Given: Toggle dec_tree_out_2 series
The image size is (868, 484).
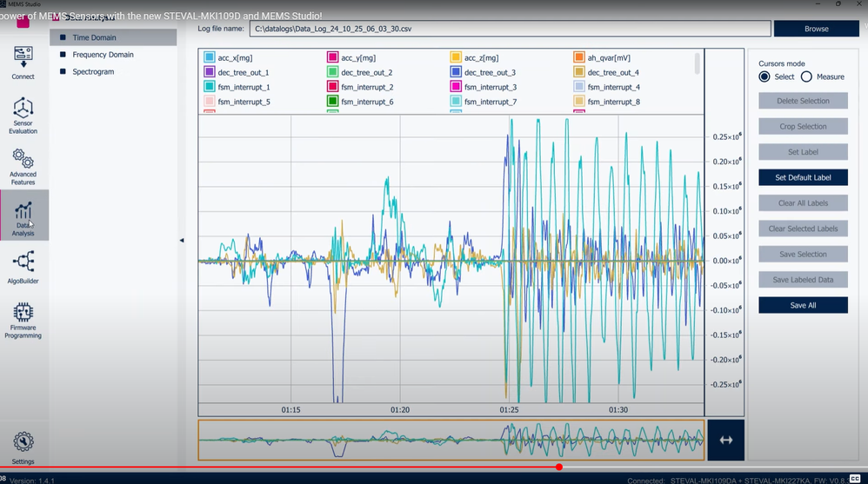Looking at the screenshot, I should [333, 72].
